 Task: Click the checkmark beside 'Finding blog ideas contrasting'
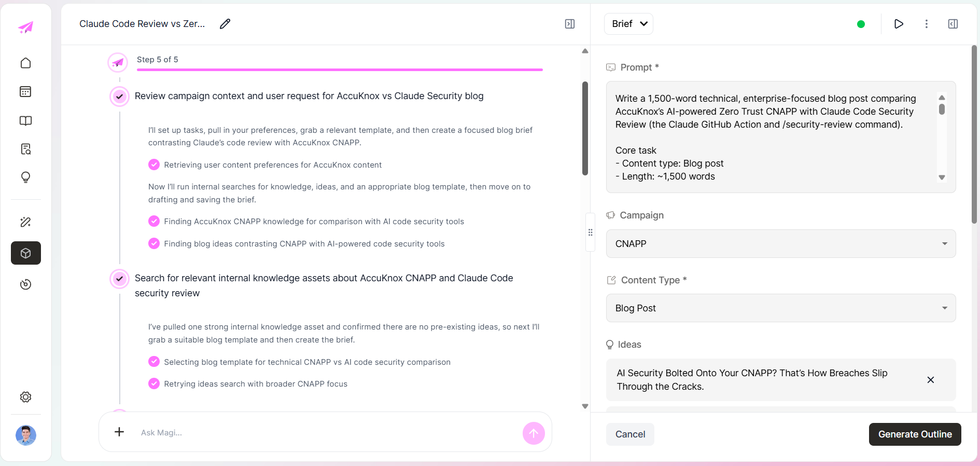(x=154, y=243)
